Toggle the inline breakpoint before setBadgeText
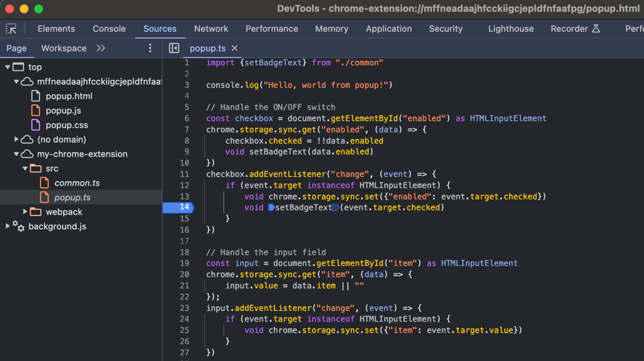Screen dimensions: 644x361 (271, 207)
